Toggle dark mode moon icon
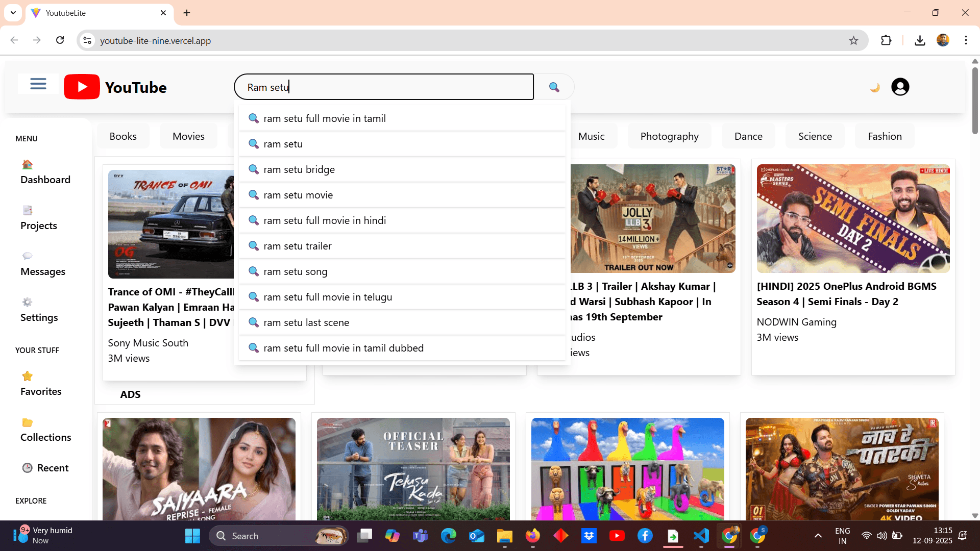This screenshot has width=980, height=551. [x=875, y=88]
